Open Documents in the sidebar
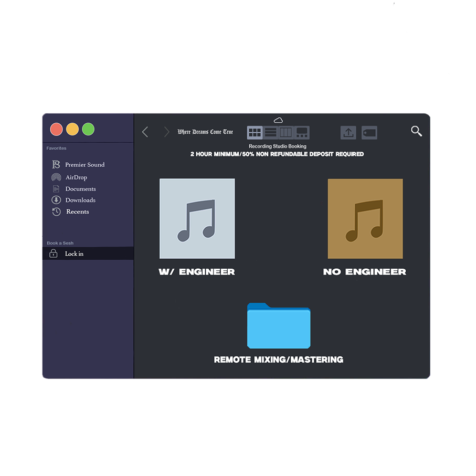This screenshot has width=476, height=476. (80, 189)
